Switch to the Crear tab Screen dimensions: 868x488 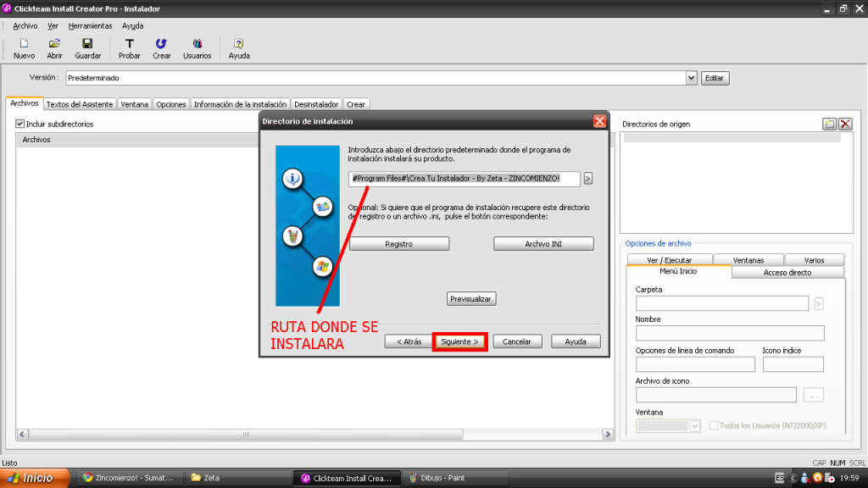point(355,104)
